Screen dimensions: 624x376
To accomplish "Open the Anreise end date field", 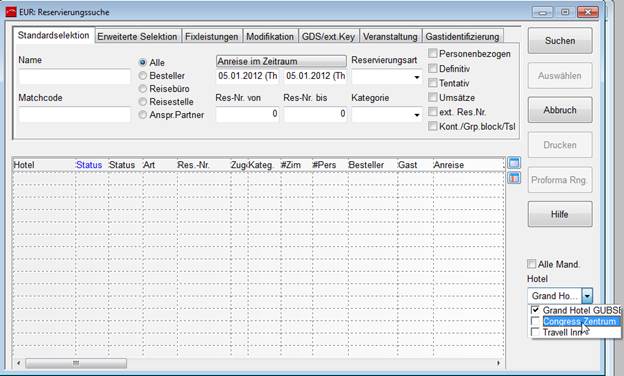I will (x=315, y=76).
